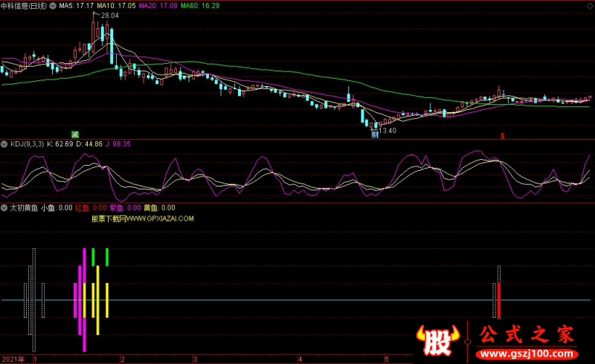The height and width of the screenshot is (364, 595).
Task: Select the MA10: 17.05 legend label
Action: point(116,6)
